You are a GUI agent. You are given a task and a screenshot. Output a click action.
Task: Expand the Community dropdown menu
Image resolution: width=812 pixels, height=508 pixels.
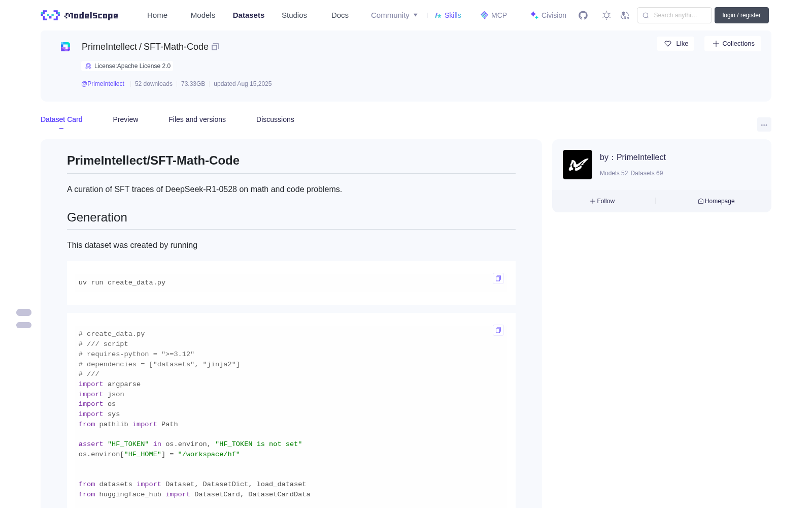click(x=394, y=15)
